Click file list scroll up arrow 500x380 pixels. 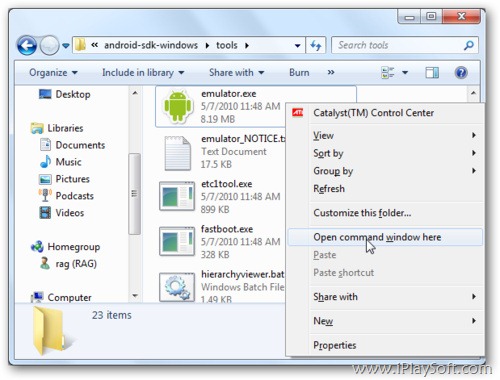473,93
